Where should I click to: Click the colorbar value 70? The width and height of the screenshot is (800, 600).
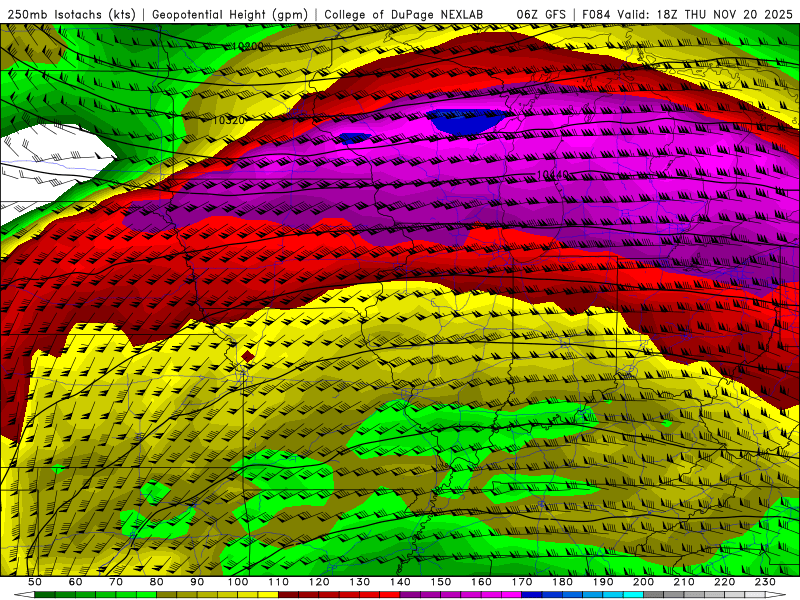pos(116,582)
